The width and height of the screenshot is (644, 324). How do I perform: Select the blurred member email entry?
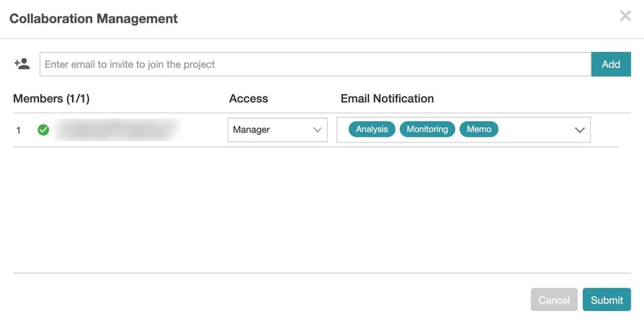(117, 129)
